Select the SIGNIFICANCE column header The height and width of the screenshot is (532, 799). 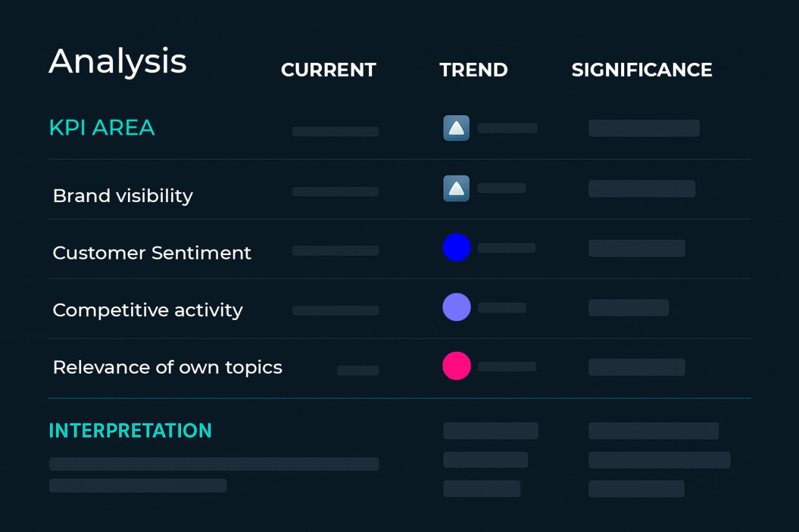[642, 70]
